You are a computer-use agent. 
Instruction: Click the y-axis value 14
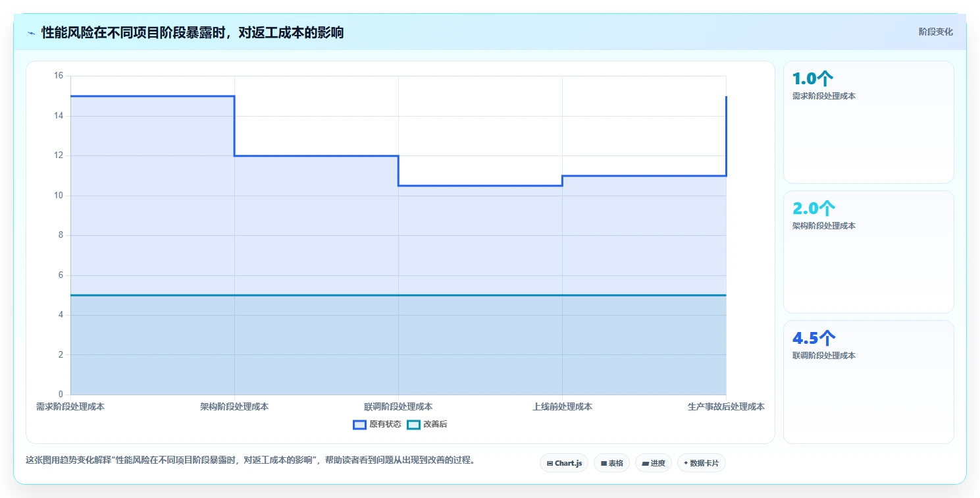(x=58, y=116)
